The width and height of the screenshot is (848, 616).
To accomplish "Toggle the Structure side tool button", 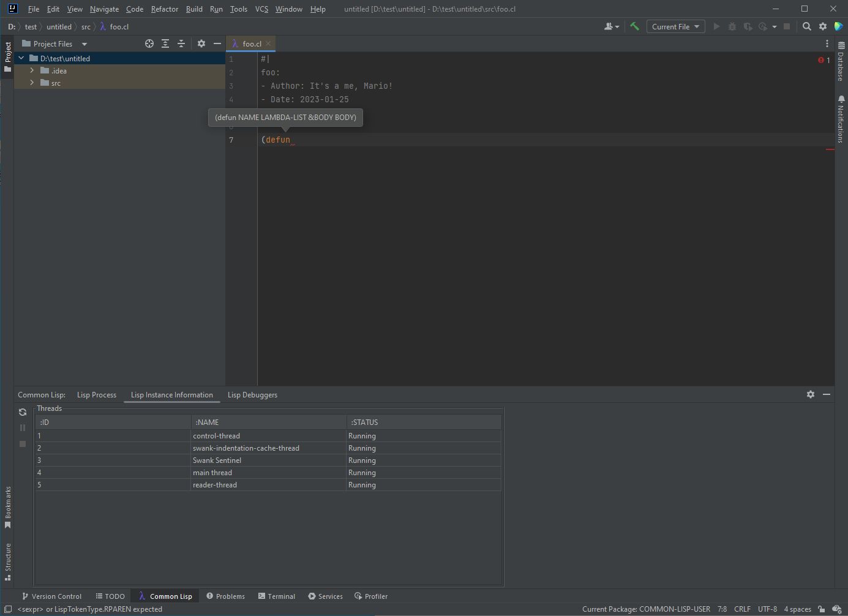I will (7, 562).
